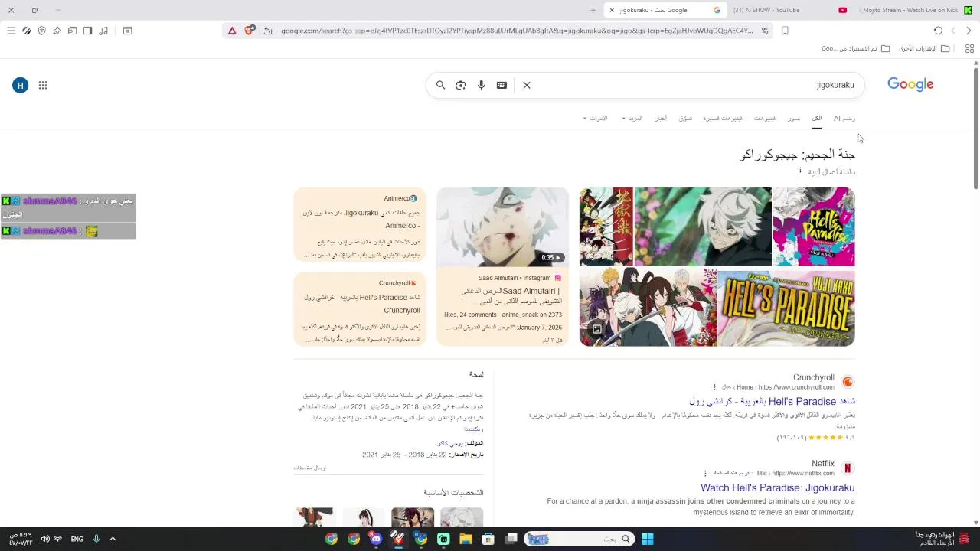Viewport: 980px width, 551px height.
Task: Click the browser address bar URL
Action: [x=517, y=31]
